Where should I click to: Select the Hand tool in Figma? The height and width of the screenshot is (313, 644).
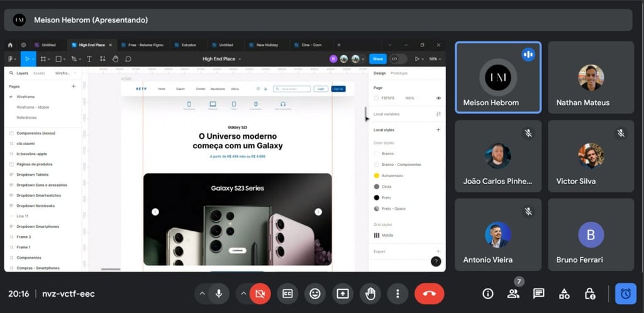coord(116,59)
